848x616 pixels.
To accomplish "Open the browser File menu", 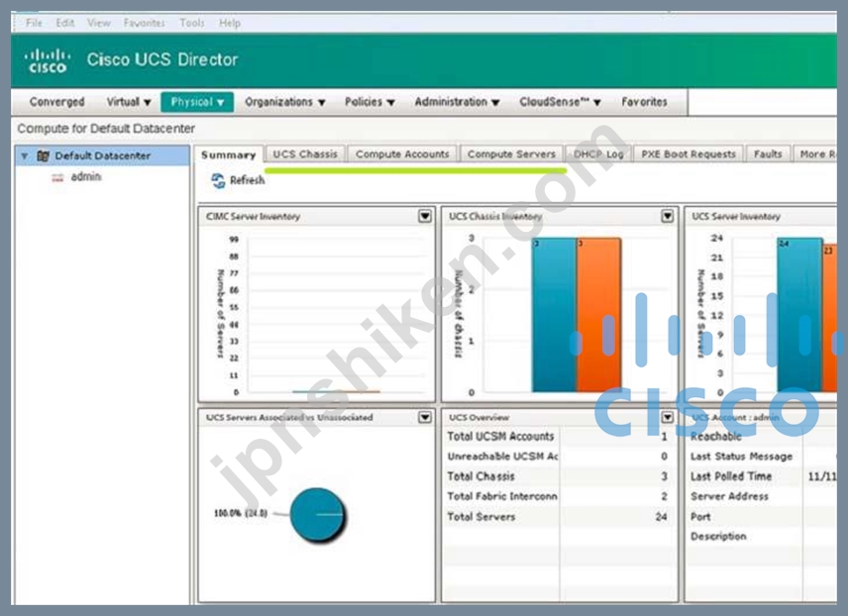I will pos(34,23).
